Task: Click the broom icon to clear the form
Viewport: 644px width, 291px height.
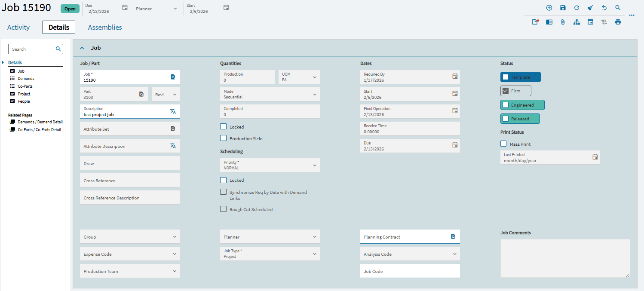Action: coord(590,7)
